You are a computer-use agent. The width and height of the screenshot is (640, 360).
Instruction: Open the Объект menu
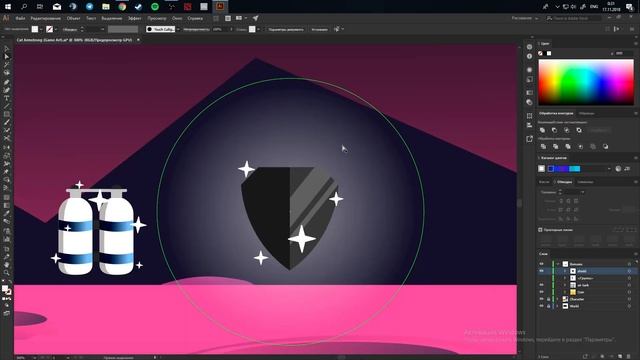click(73, 18)
